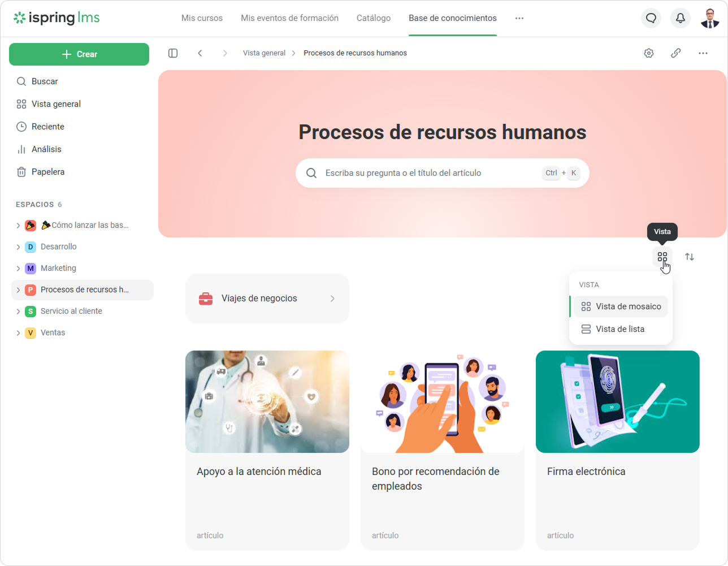Copy link using the chain icon
Viewport: 728px width, 566px height.
[676, 53]
